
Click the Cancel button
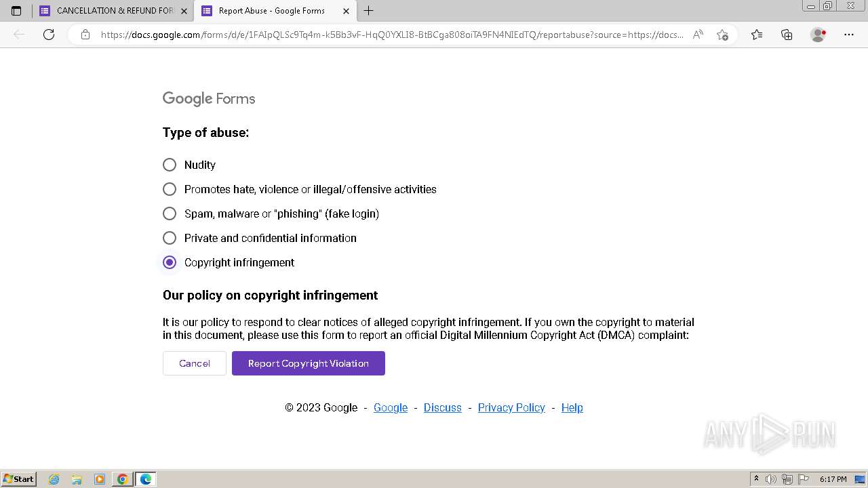[x=195, y=363]
